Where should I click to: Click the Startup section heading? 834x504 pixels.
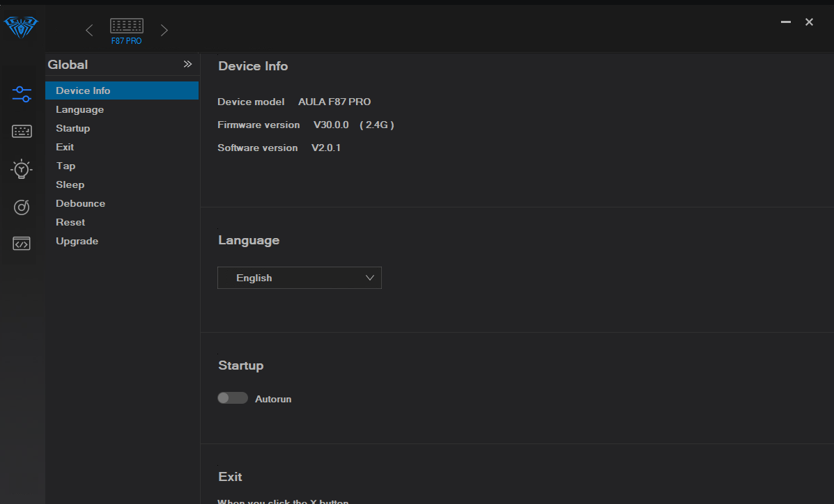(241, 365)
